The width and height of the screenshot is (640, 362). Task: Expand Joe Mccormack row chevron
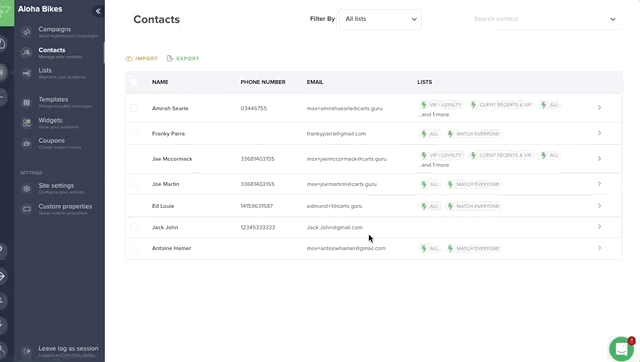coord(599,158)
